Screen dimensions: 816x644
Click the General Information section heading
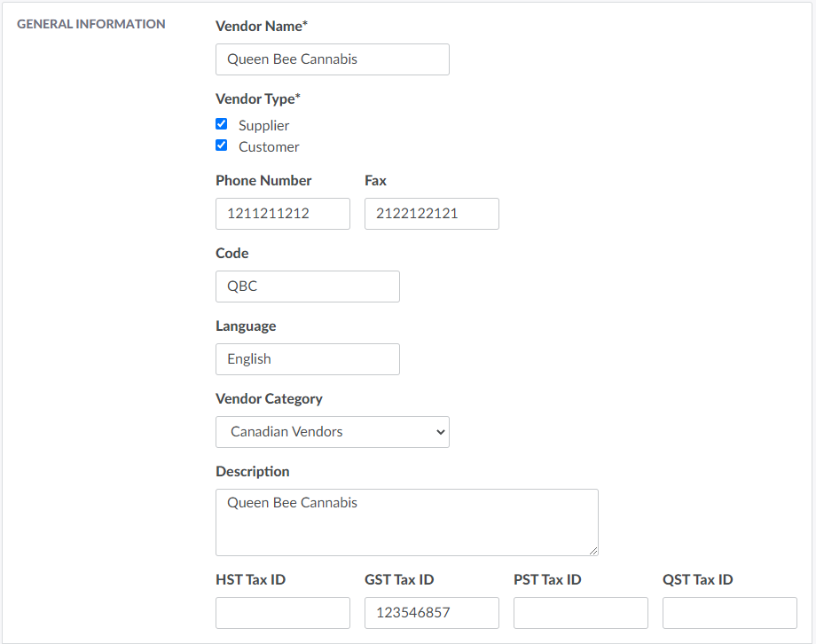[x=91, y=24]
